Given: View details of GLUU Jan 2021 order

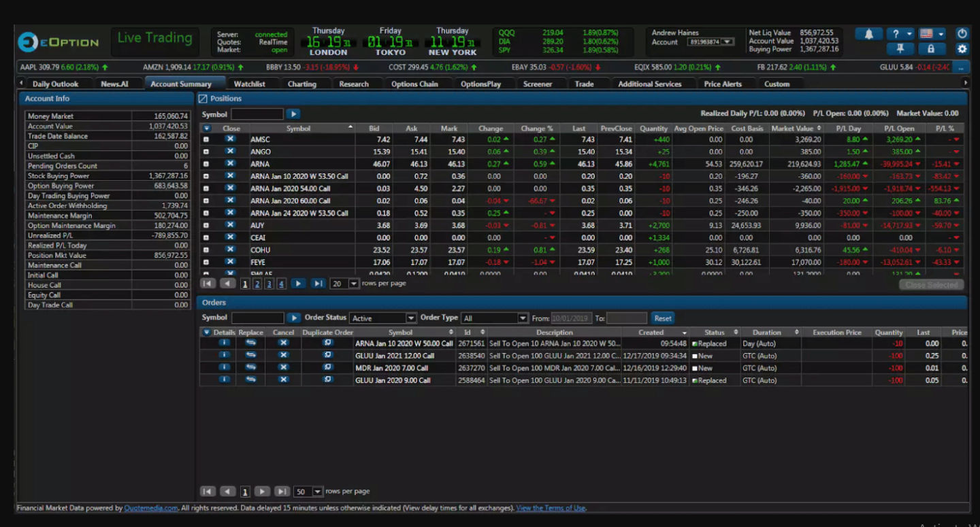Looking at the screenshot, I should (x=224, y=355).
